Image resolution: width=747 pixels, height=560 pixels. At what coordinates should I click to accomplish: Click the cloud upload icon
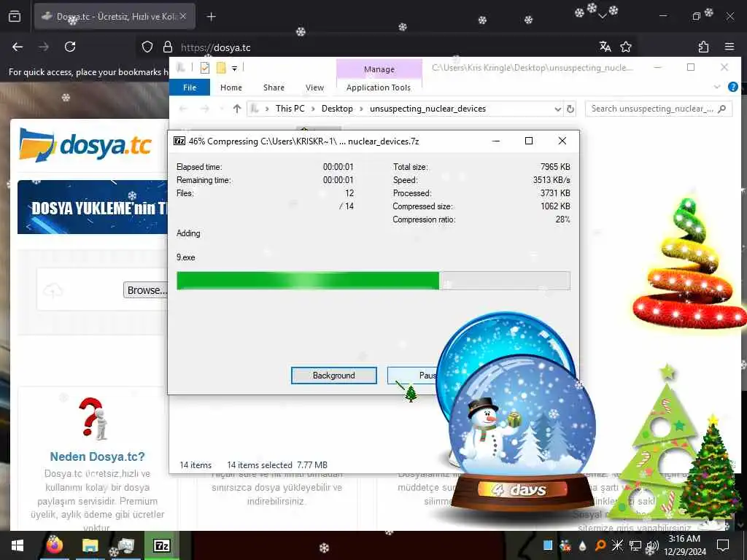[x=53, y=290]
